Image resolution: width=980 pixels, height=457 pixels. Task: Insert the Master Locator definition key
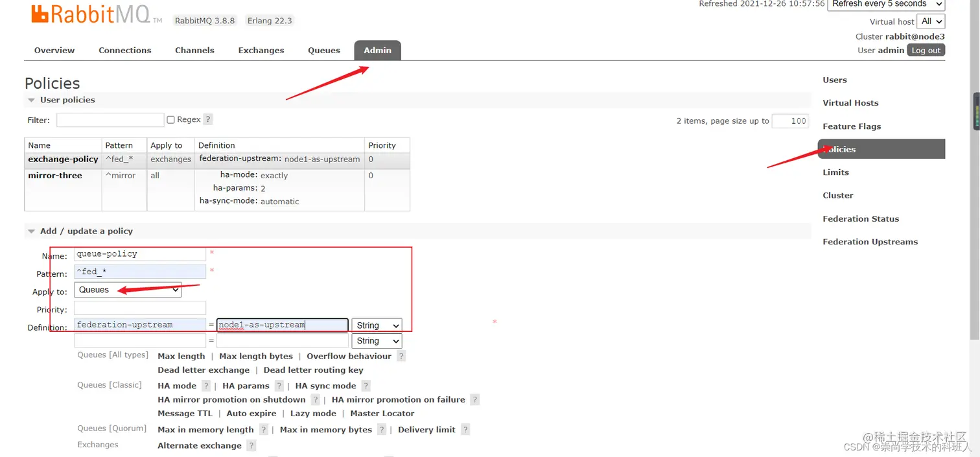(382, 413)
